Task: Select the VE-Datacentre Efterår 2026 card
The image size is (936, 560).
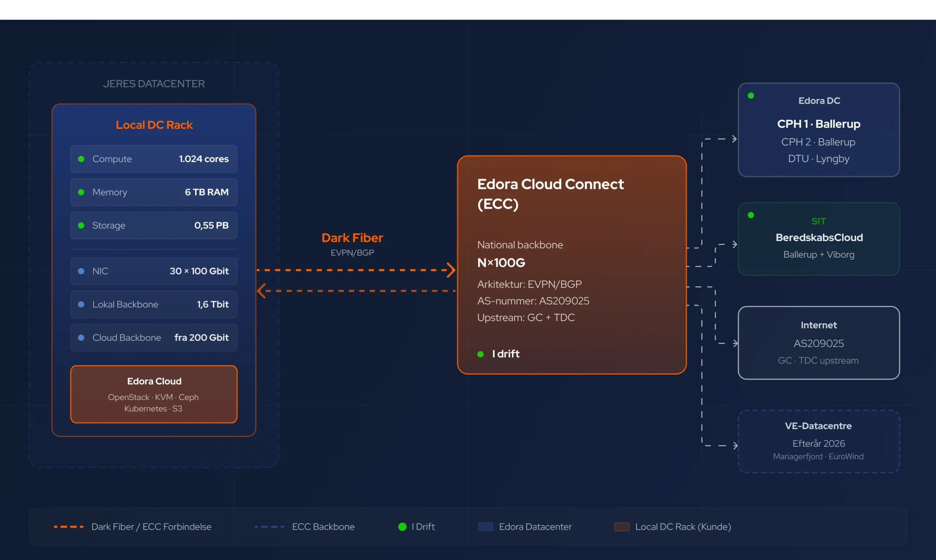Action: (x=819, y=442)
